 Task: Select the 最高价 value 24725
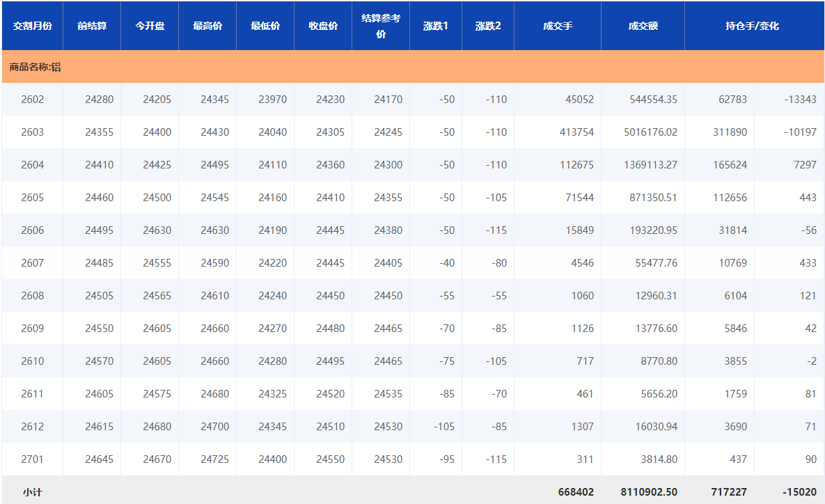pyautogui.click(x=214, y=459)
